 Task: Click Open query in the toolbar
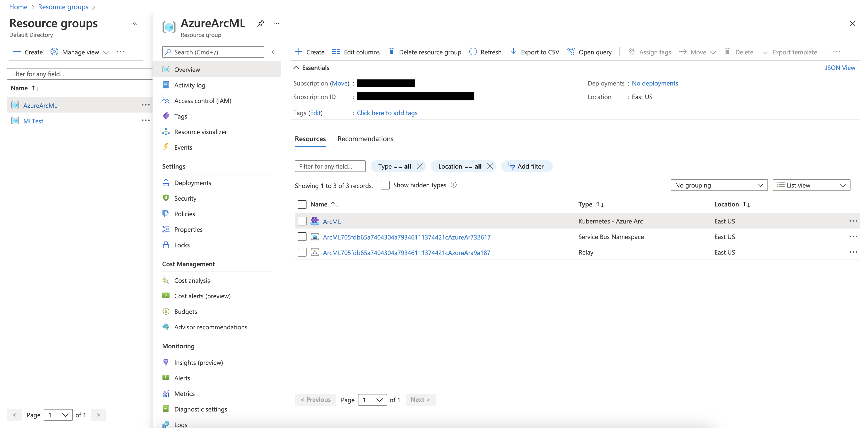pos(589,52)
